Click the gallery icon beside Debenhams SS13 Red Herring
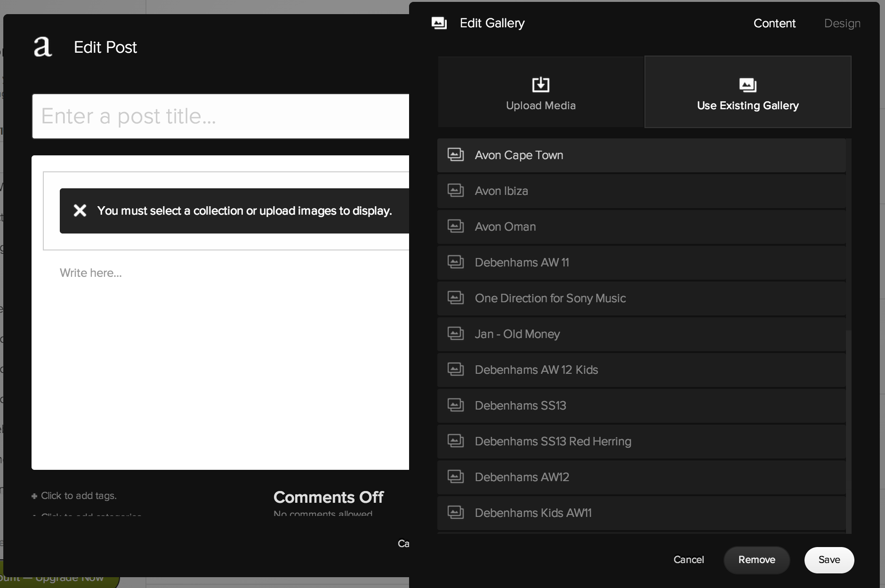 coord(455,441)
